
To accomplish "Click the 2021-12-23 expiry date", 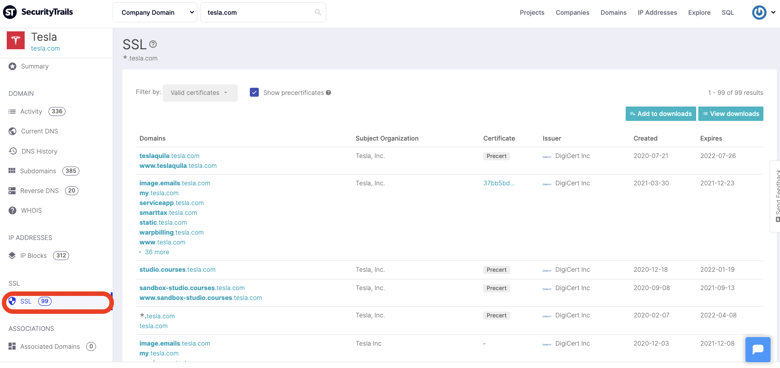I will pos(718,183).
